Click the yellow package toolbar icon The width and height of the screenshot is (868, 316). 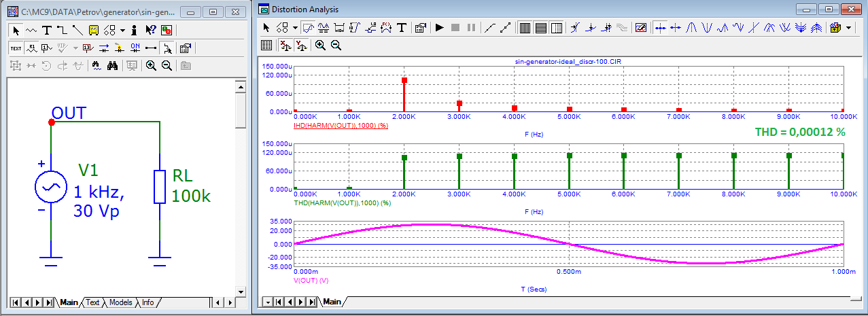click(835, 28)
